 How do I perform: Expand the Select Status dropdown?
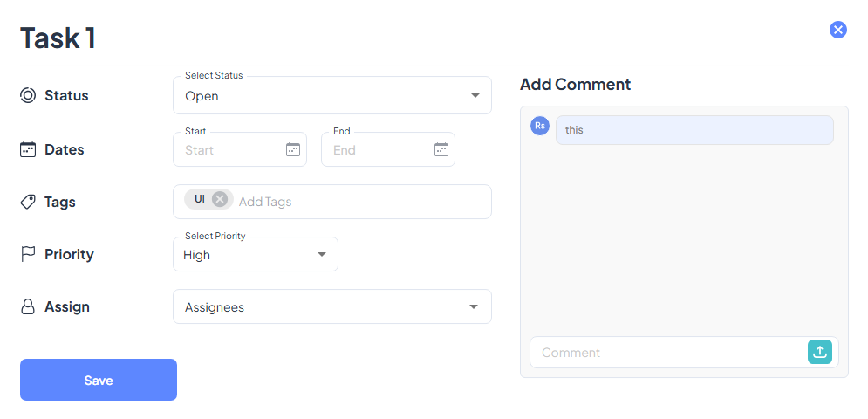[x=475, y=96]
